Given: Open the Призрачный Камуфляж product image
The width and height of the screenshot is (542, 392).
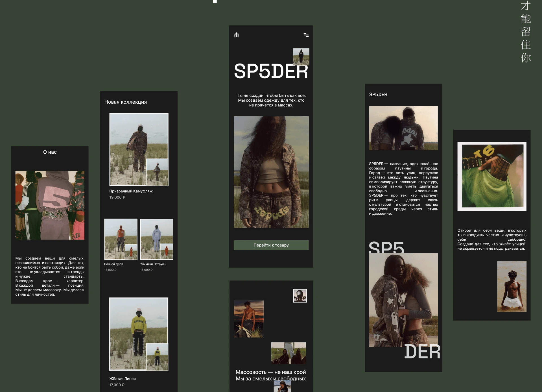Looking at the screenshot, I should click(139, 149).
